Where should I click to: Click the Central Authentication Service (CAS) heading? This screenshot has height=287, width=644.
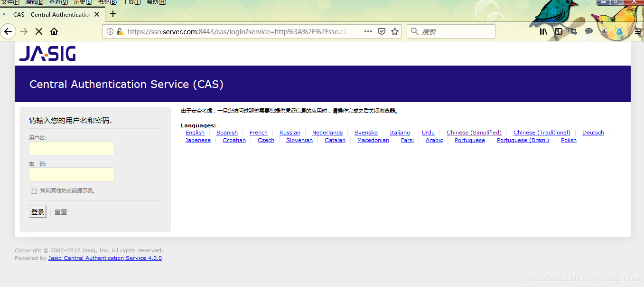[126, 84]
